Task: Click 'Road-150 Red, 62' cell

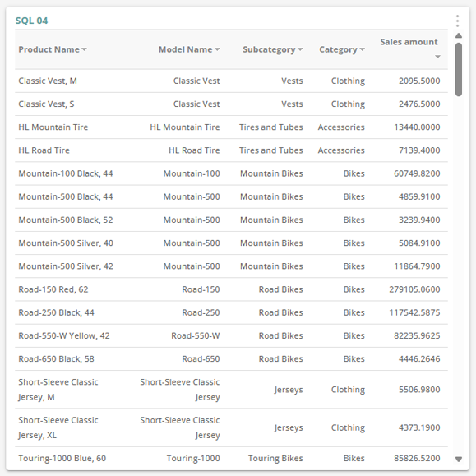Action: coord(53,289)
